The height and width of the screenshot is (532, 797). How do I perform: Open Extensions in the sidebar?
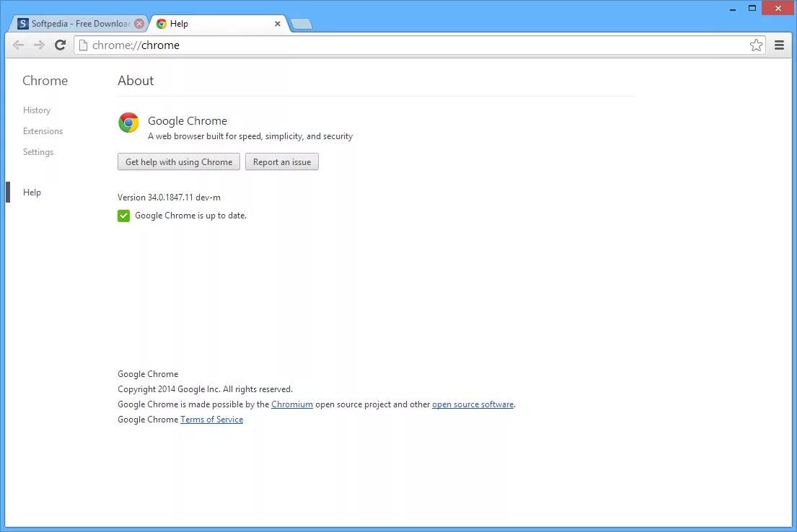pyautogui.click(x=43, y=131)
